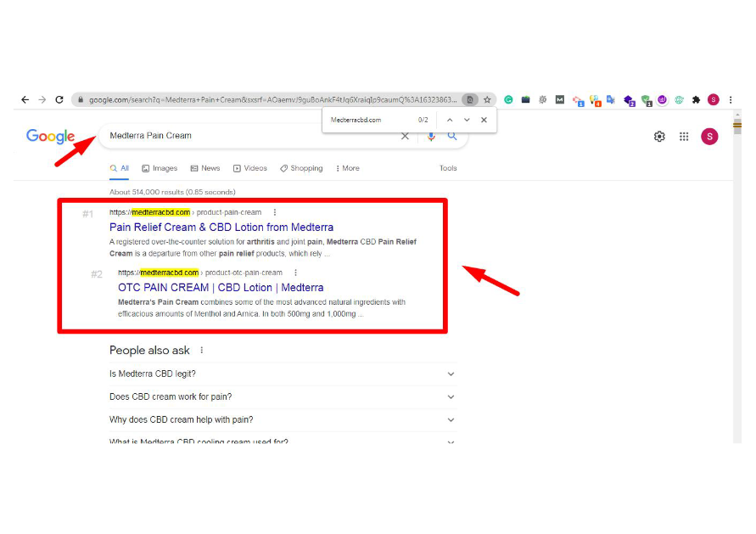Viewport: 756px width, 534px height.
Task: Close the find-in-page bar
Action: click(484, 121)
